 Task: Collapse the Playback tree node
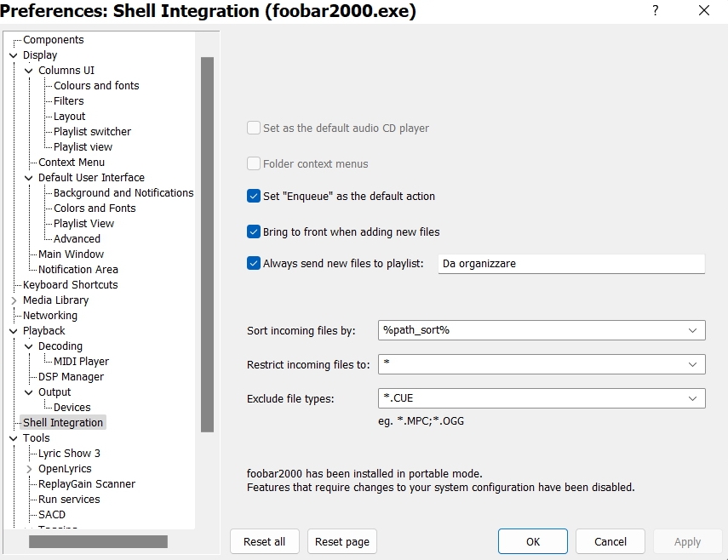[x=14, y=331]
